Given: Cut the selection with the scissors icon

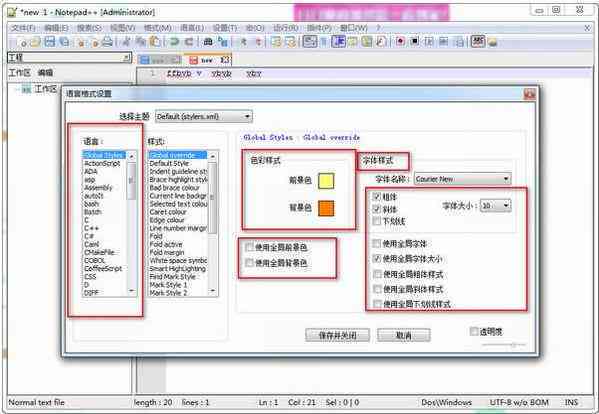Looking at the screenshot, I should 126,42.
